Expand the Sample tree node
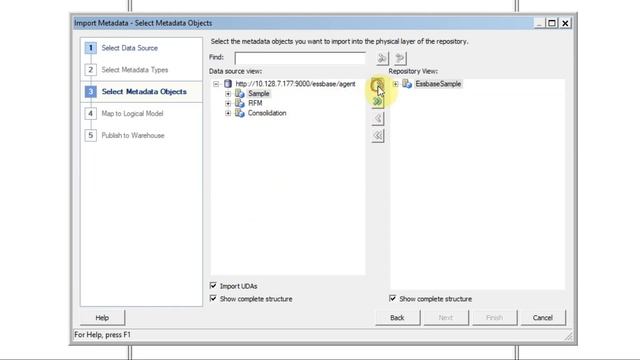Image resolution: width=640 pixels, height=360 pixels. (228, 94)
